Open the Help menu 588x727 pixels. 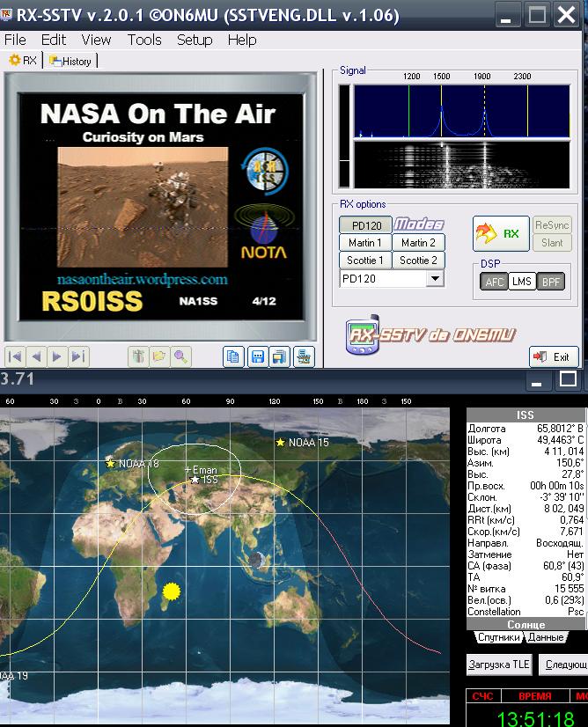pyautogui.click(x=241, y=40)
